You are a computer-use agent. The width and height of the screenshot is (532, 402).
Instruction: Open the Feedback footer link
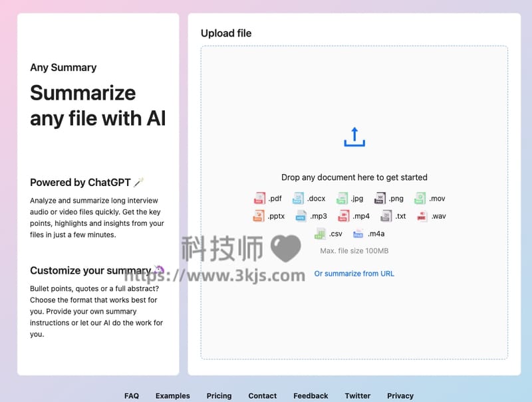[311, 395]
